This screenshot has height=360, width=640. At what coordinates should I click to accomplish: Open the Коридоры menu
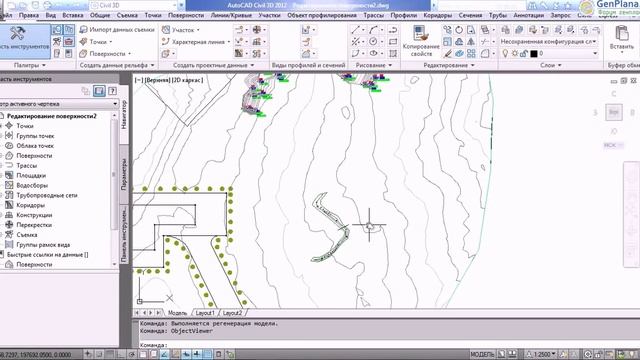click(x=438, y=15)
